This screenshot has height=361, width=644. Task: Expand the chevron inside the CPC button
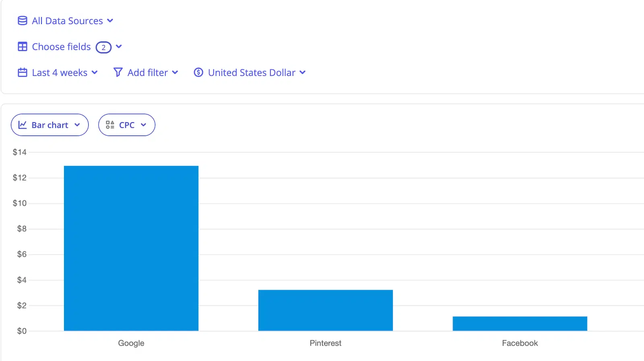point(143,125)
